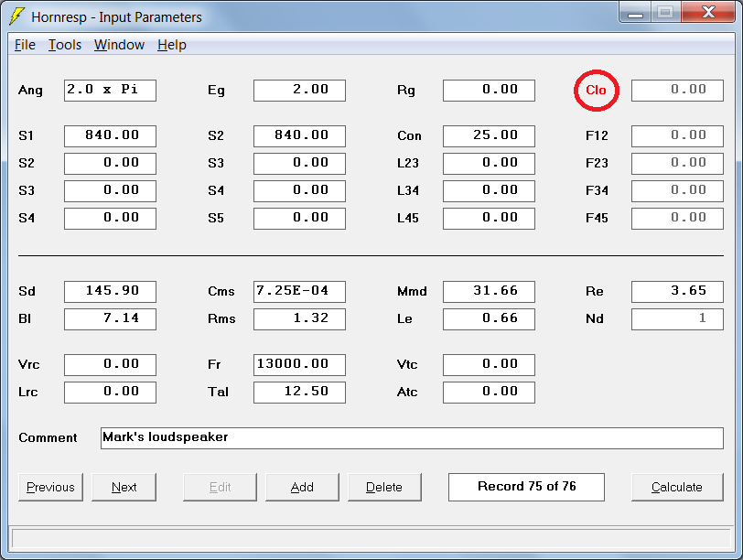Select the Ang field showing 2.0 x Pi
The width and height of the screenshot is (743, 560).
tap(110, 91)
